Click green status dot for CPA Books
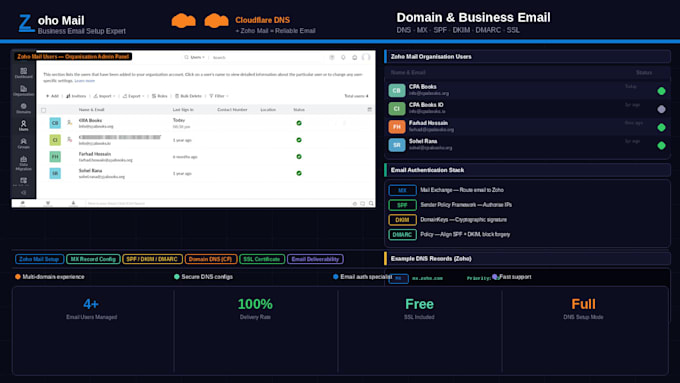Image resolution: width=680 pixels, height=383 pixels. [x=661, y=91]
